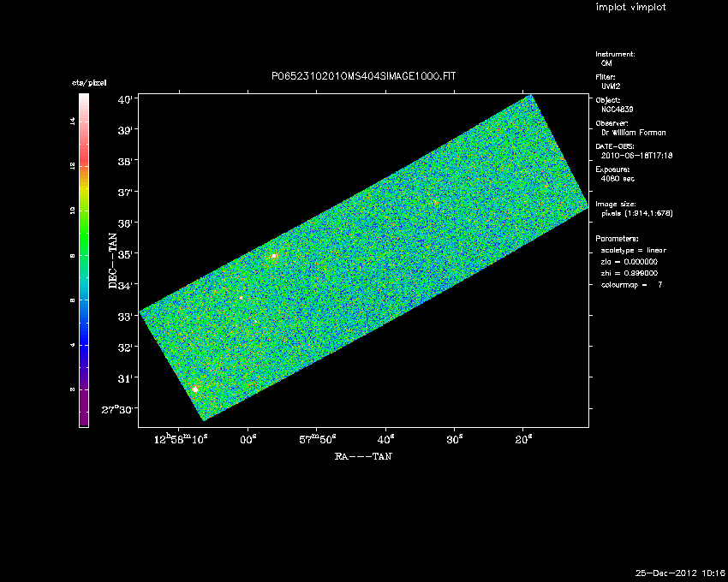Click the bright white source near declination 31'

(x=195, y=389)
